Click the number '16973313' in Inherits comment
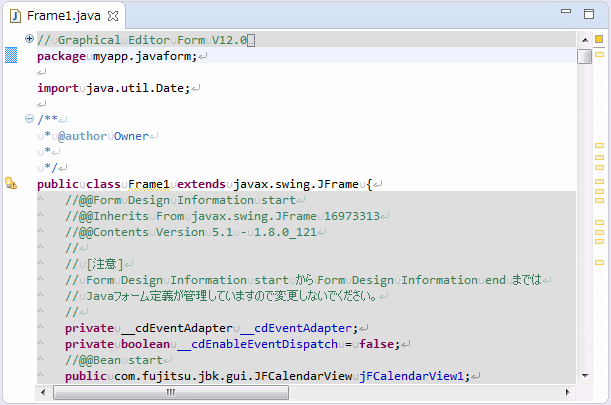611x405 pixels. (x=352, y=216)
